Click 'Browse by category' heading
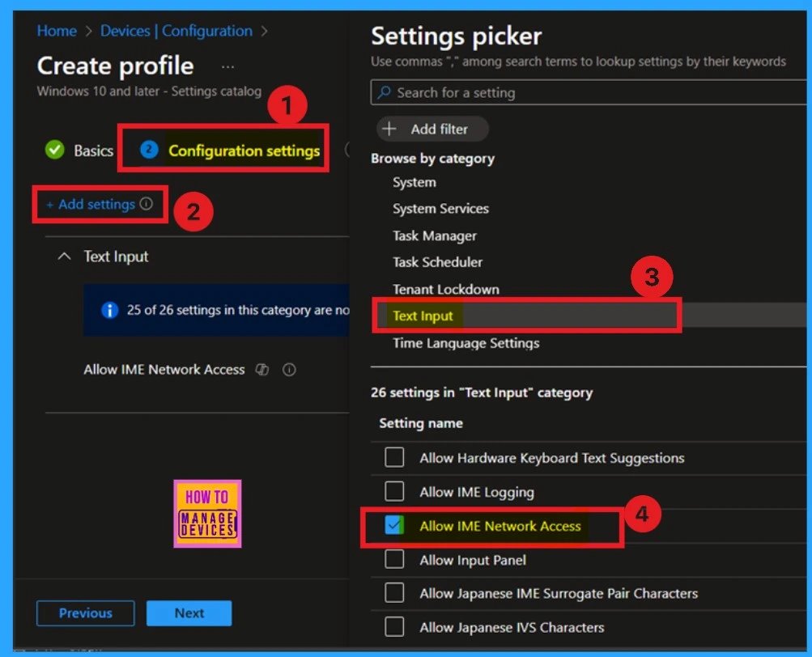812x657 pixels. tap(432, 159)
